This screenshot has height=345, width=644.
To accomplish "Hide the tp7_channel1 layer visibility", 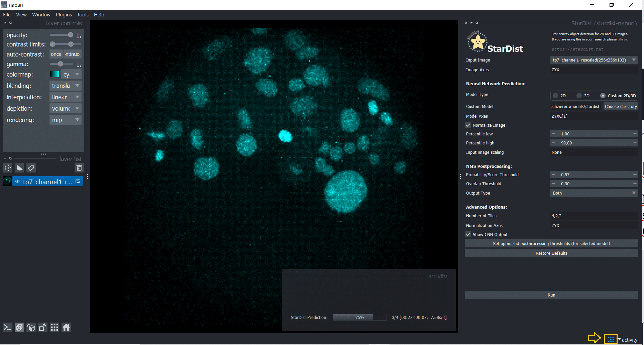I will 17,182.
